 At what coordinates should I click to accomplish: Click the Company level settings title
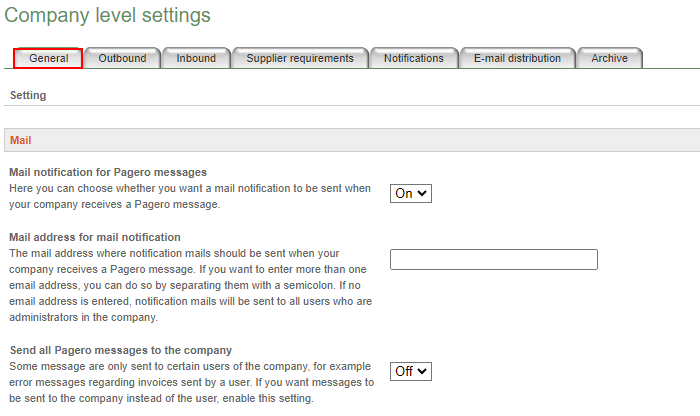[107, 15]
